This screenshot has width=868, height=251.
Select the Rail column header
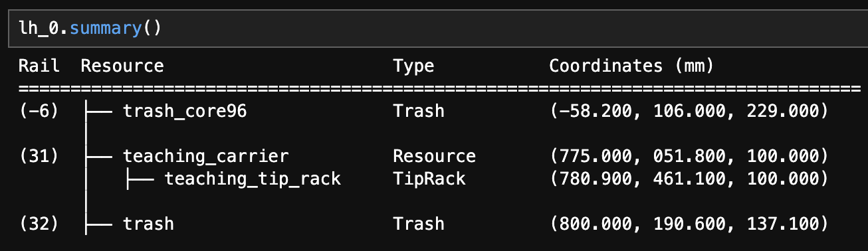tap(39, 66)
